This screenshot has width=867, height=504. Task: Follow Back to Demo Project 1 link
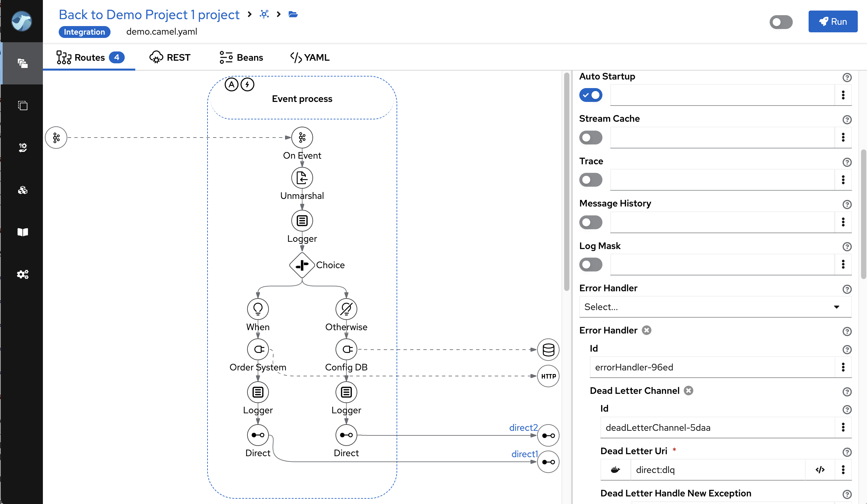tap(149, 15)
